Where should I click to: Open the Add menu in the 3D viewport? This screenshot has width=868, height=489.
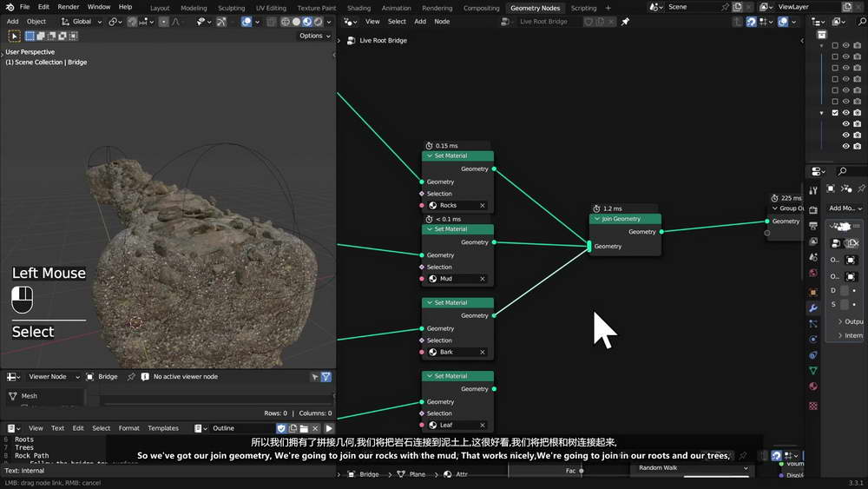[12, 22]
